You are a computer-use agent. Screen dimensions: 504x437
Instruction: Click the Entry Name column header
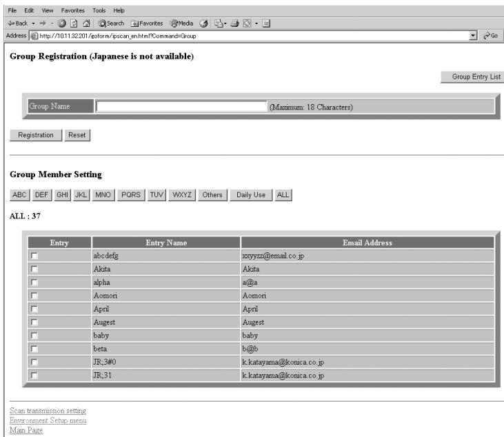[166, 243]
